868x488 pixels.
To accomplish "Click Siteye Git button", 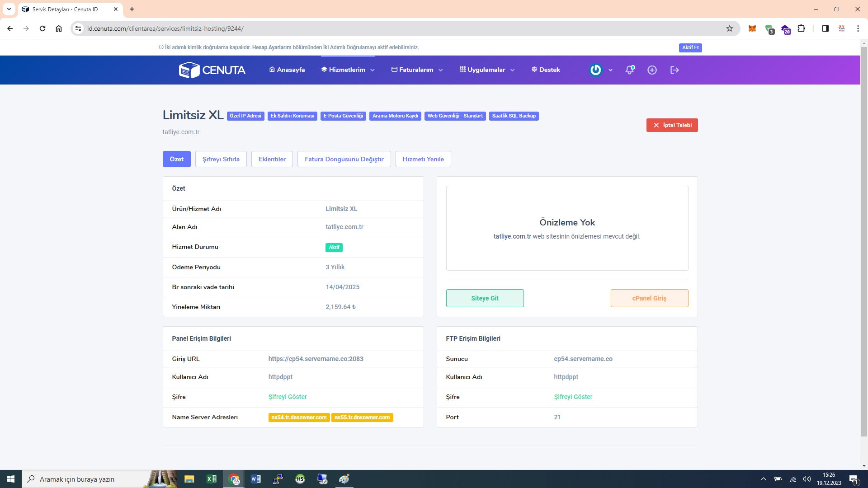I will pyautogui.click(x=485, y=298).
